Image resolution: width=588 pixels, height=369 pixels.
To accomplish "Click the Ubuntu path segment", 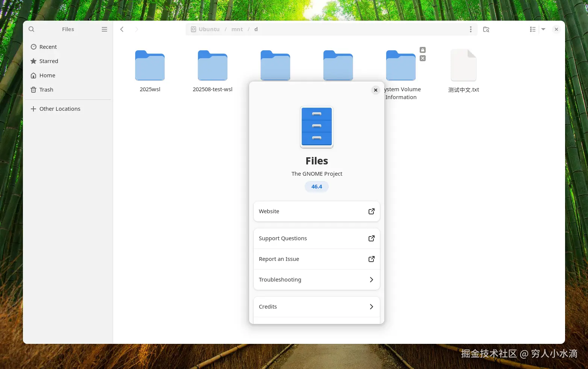I will click(x=205, y=29).
